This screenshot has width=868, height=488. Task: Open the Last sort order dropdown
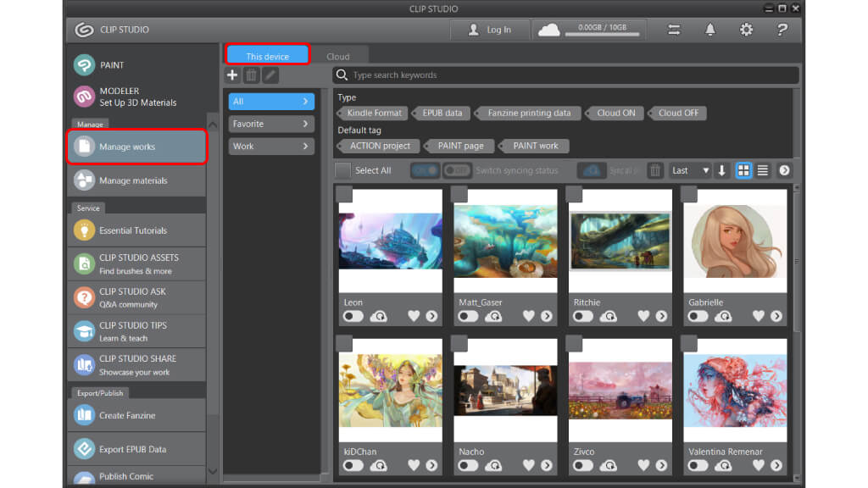tap(690, 170)
